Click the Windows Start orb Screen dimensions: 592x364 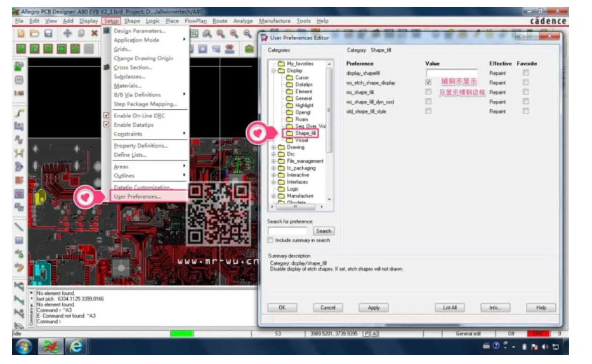(x=23, y=346)
